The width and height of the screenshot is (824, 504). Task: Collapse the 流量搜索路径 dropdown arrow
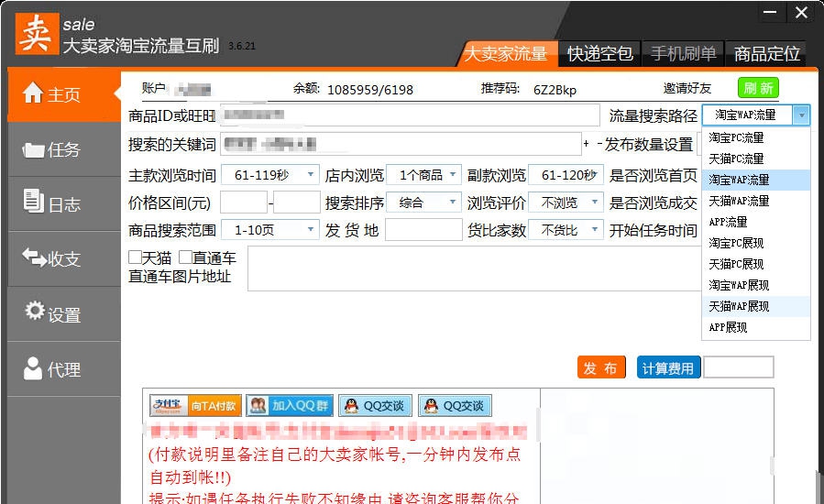[801, 115]
